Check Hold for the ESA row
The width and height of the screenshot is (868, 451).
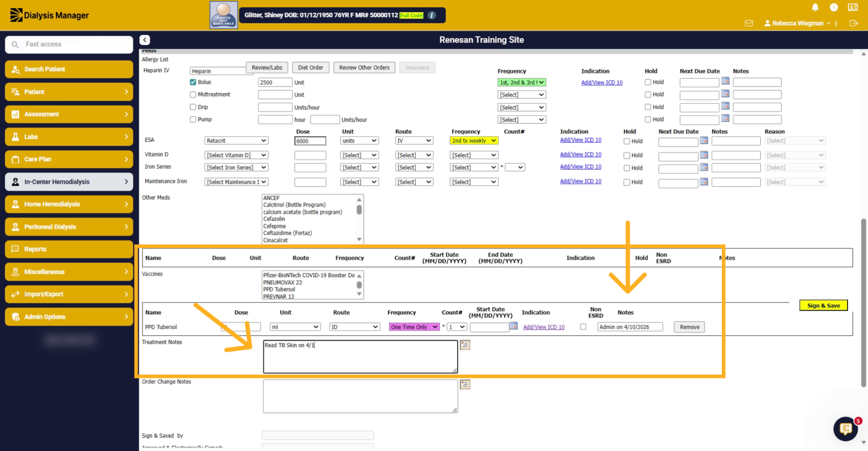point(627,141)
